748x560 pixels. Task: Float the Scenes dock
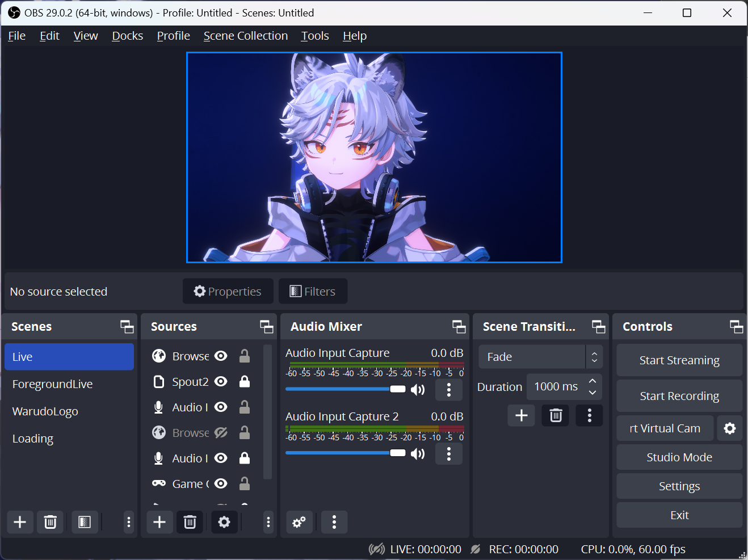(127, 327)
